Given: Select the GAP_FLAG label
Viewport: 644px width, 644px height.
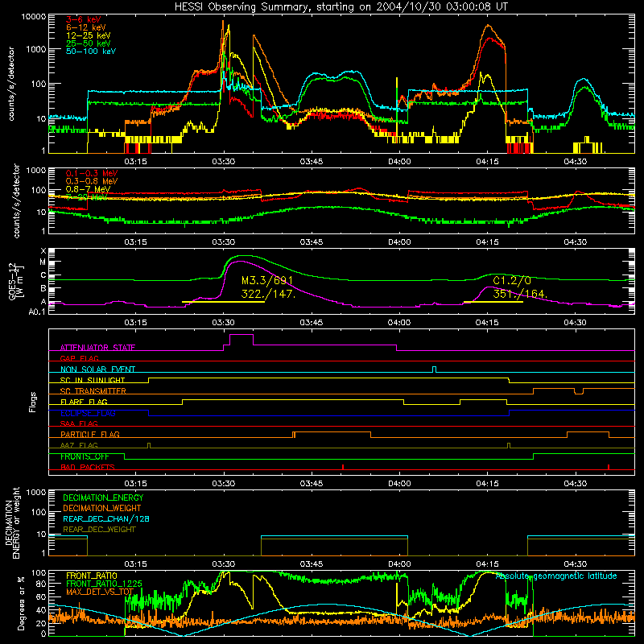Looking at the screenshot, I should 79,358.
